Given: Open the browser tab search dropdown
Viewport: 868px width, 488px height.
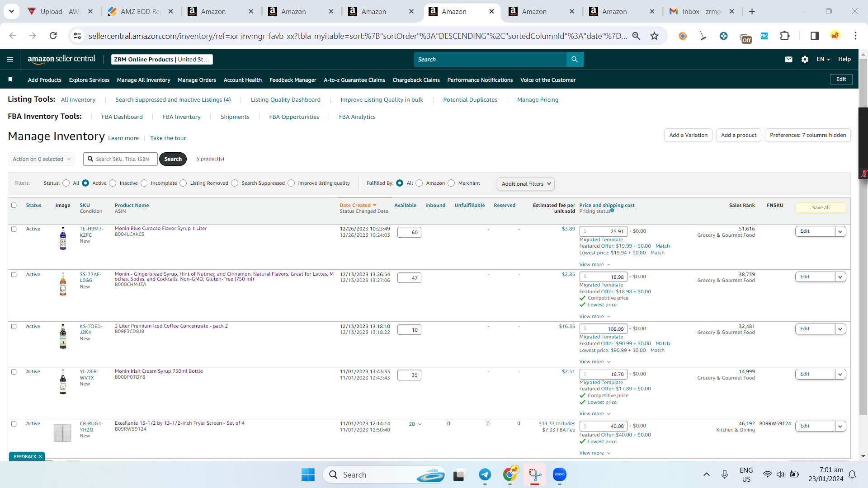Looking at the screenshot, I should tap(11, 11).
